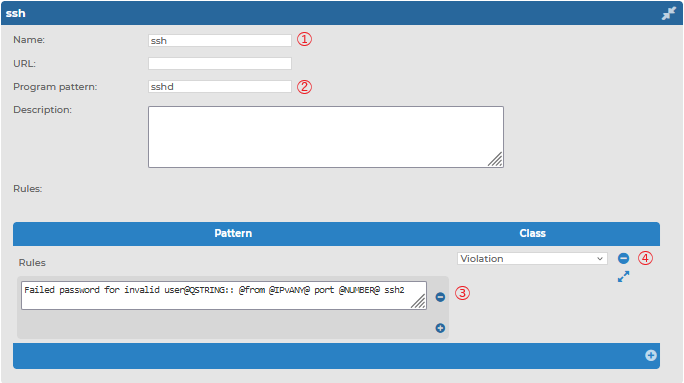
Task: Expand rule editor with the diagonal arrows icon
Action: click(623, 276)
